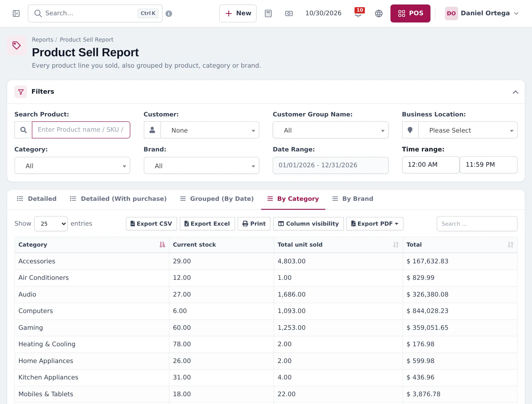This screenshot has height=404, width=532.
Task: Click Reports breadcrumb link
Action: point(43,40)
